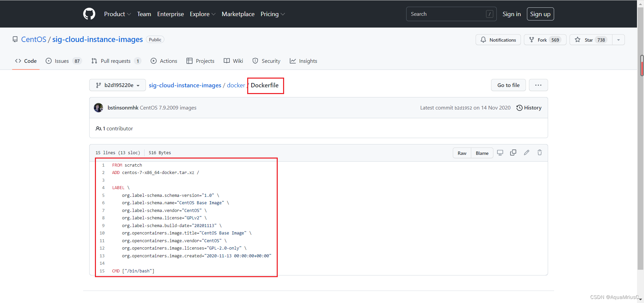Screen dimensions: 644x303
Task: Click the Go to file button
Action: [x=508, y=85]
